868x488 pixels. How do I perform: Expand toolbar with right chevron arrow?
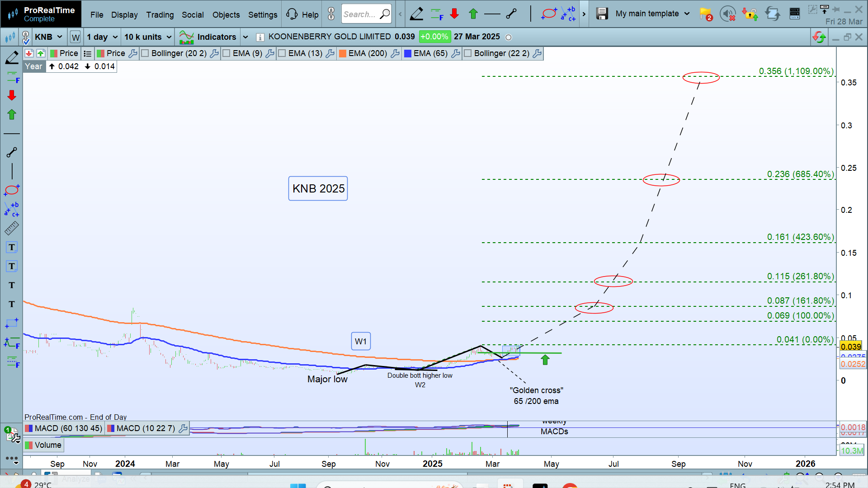[584, 14]
